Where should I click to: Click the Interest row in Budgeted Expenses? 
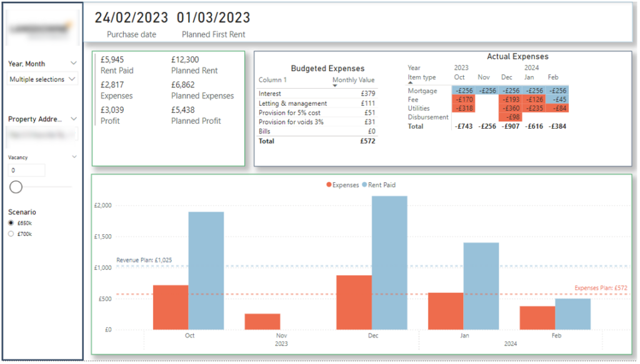tap(270, 94)
